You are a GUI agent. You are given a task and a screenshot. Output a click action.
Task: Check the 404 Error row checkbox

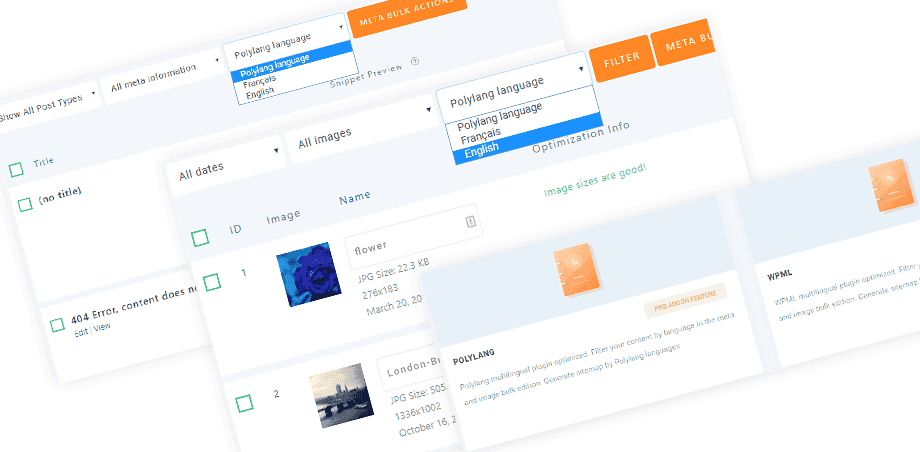coord(57,325)
